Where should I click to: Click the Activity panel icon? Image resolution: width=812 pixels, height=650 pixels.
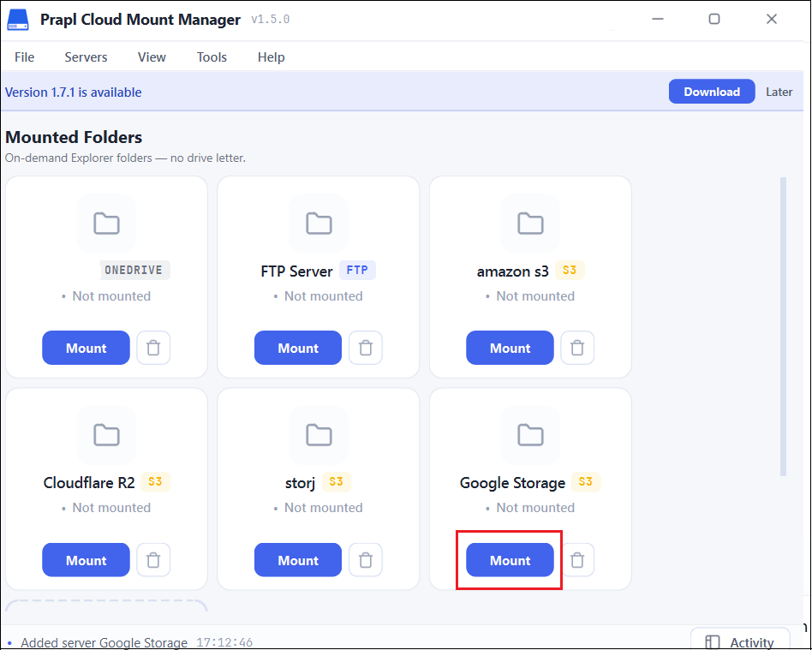tap(713, 643)
